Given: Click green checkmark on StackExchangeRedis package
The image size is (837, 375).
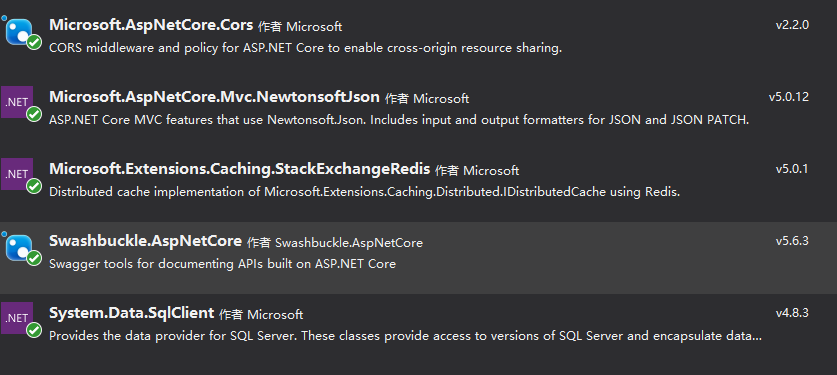Looking at the screenshot, I should (34, 187).
